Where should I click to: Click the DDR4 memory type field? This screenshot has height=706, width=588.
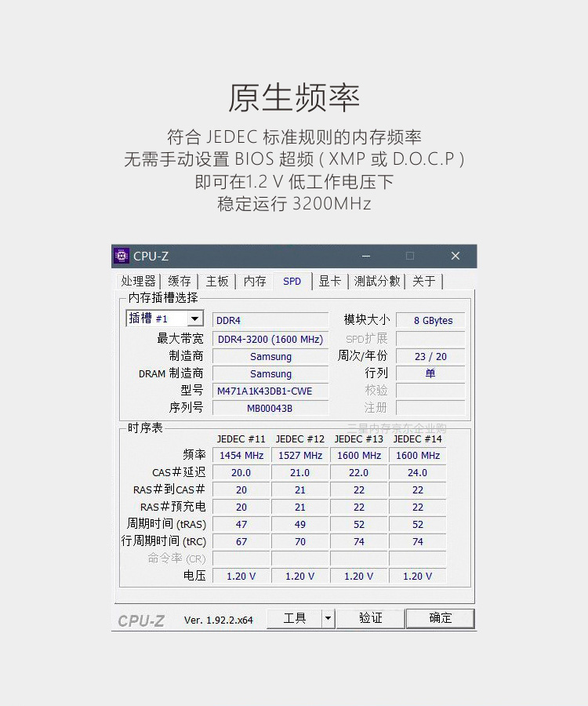[270, 321]
